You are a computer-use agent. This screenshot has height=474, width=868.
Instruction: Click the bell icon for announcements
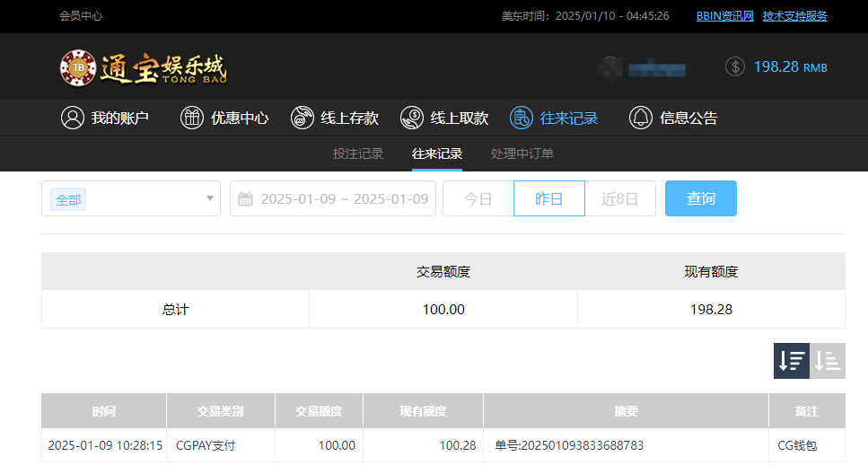pyautogui.click(x=641, y=118)
